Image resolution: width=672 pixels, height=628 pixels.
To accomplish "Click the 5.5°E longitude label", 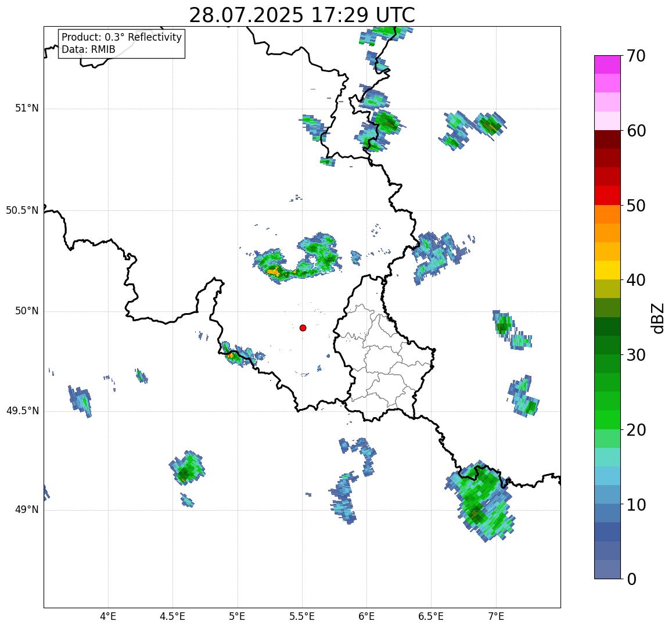I will coord(302,616).
